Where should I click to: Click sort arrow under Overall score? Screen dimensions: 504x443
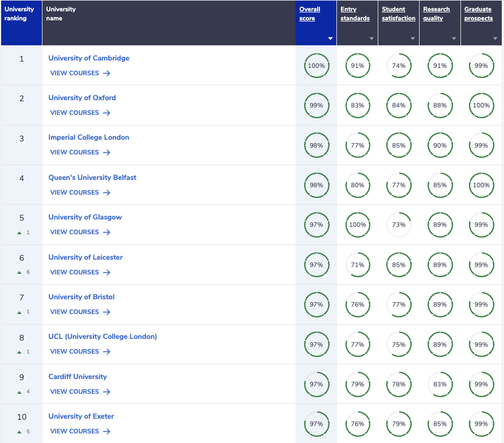coord(330,38)
